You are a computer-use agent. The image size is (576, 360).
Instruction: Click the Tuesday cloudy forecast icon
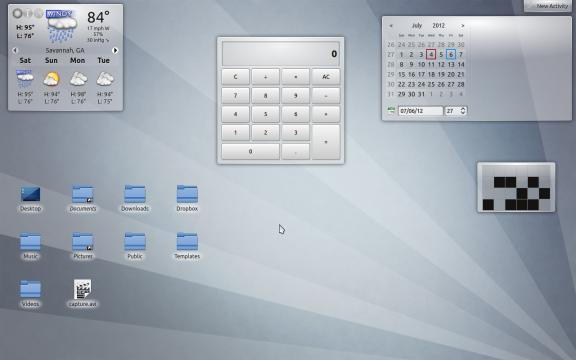pyautogui.click(x=105, y=79)
